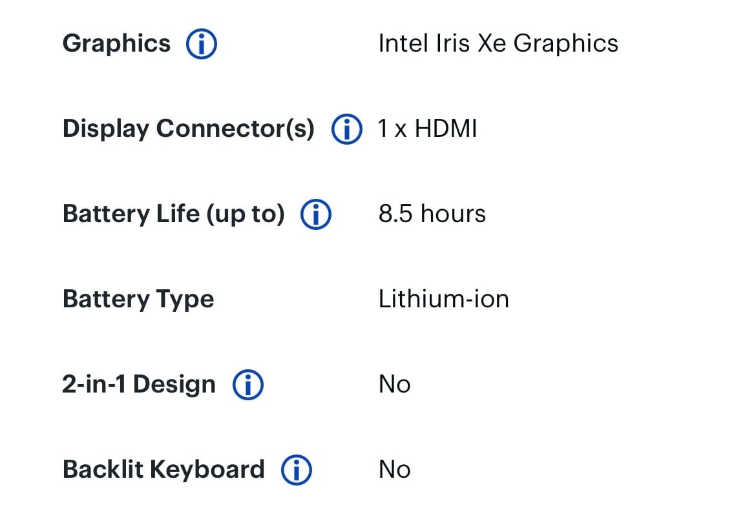Click No beside Backlit Keyboard
Screen dimensions: 756x532
click(x=394, y=470)
